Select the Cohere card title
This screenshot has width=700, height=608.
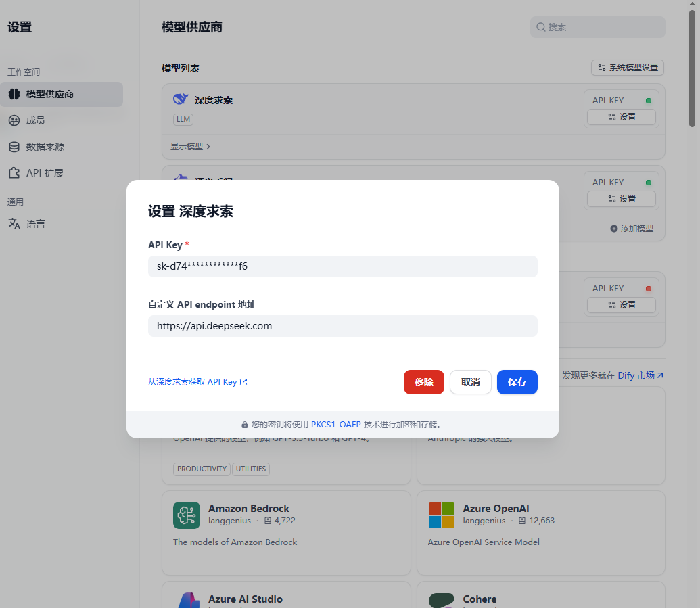[480, 599]
